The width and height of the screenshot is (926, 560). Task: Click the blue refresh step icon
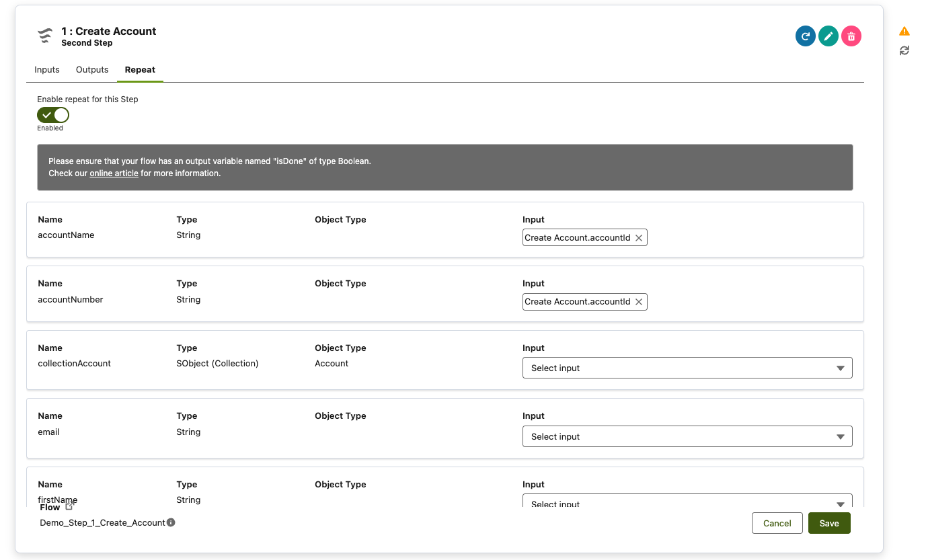[x=805, y=36]
